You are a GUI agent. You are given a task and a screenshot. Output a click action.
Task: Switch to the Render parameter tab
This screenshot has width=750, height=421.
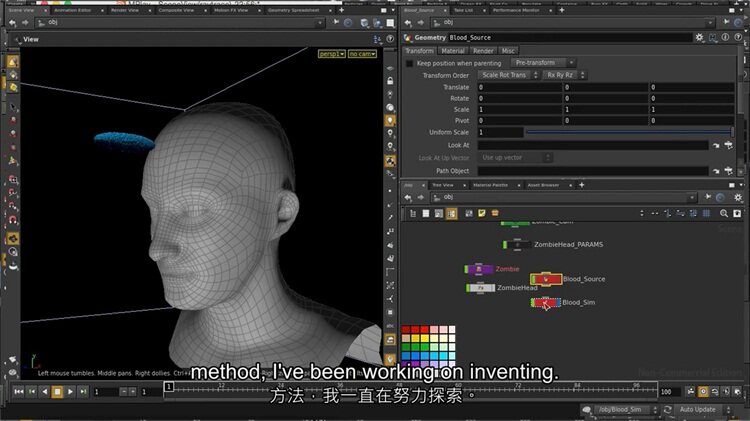pyautogui.click(x=483, y=50)
